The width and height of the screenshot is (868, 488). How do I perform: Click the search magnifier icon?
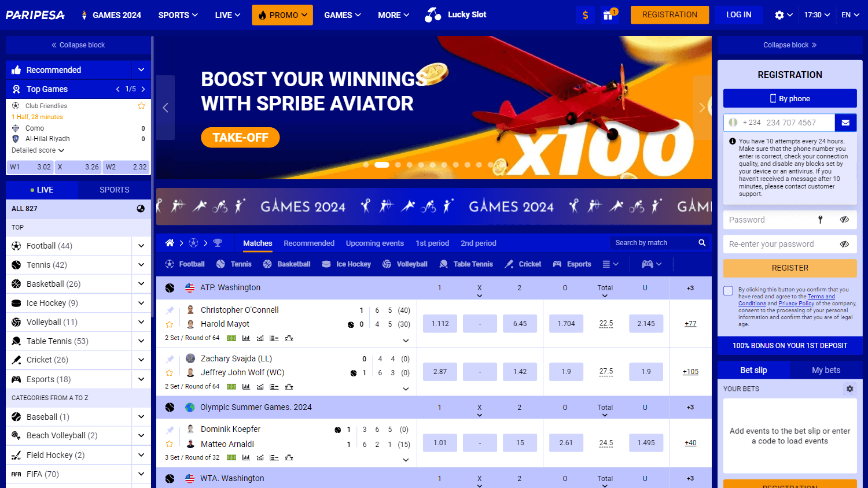tap(702, 243)
